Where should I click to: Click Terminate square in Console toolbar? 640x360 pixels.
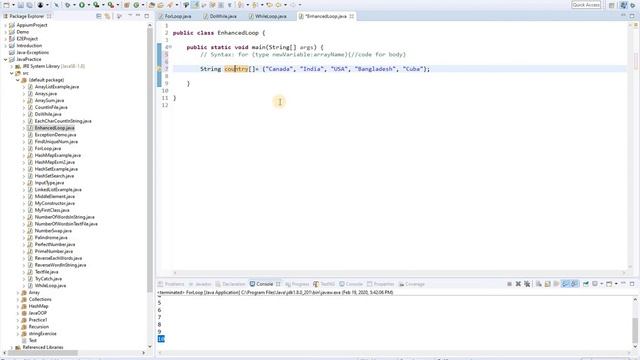tap(509, 284)
